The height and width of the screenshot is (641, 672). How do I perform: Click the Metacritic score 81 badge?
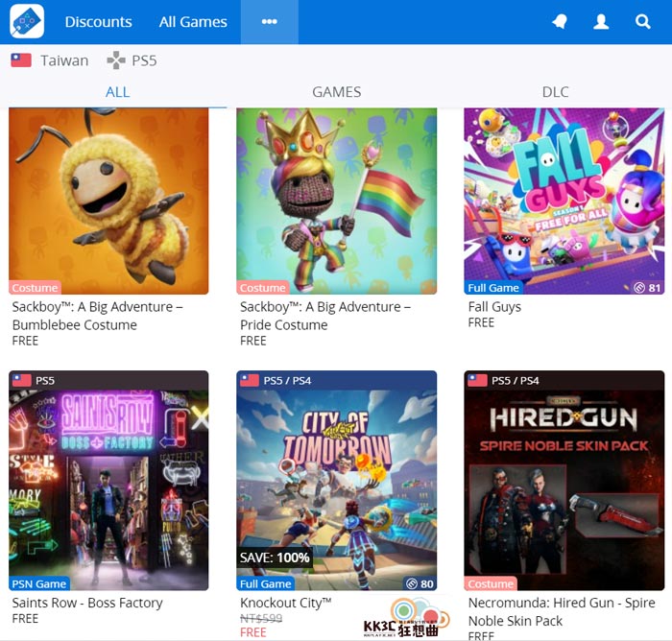click(647, 288)
